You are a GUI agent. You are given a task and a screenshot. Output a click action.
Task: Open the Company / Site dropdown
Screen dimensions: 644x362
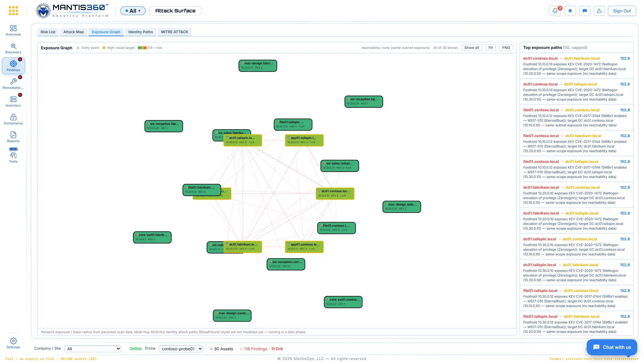coord(93,349)
